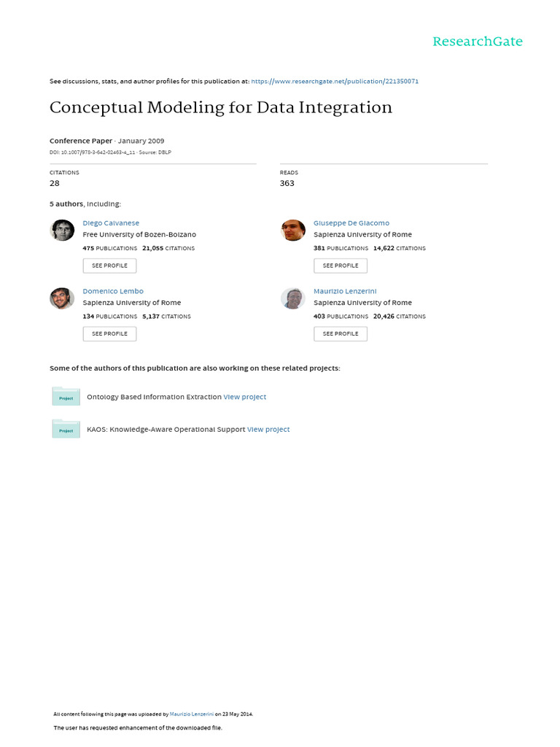
Task: Open the researchgate.net publication URL
Action: tap(335, 82)
